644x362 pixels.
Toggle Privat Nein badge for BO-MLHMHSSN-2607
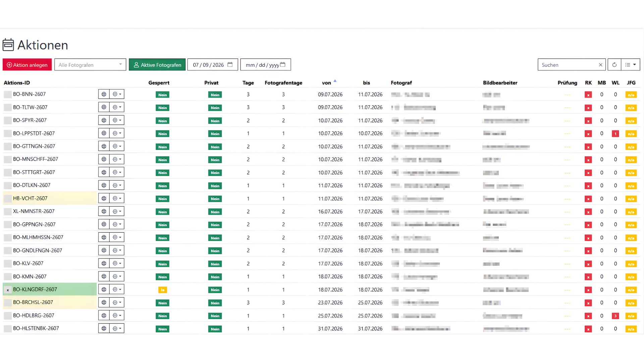coord(215,238)
